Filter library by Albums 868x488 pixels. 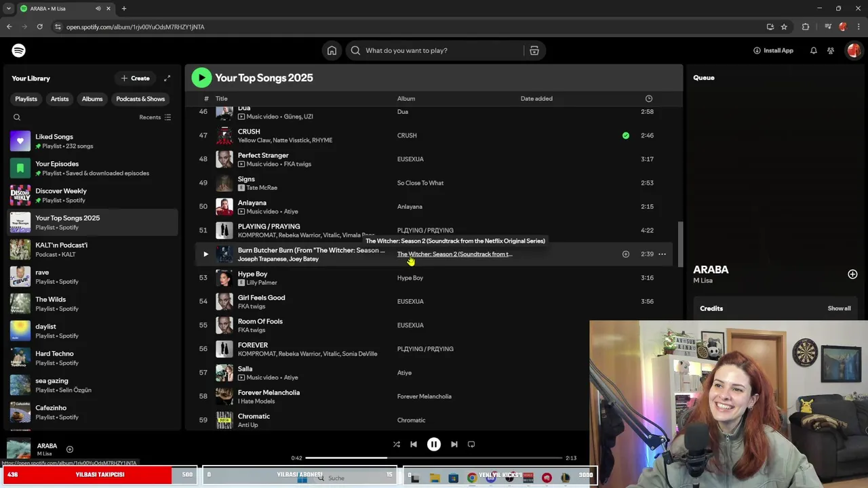click(x=92, y=99)
